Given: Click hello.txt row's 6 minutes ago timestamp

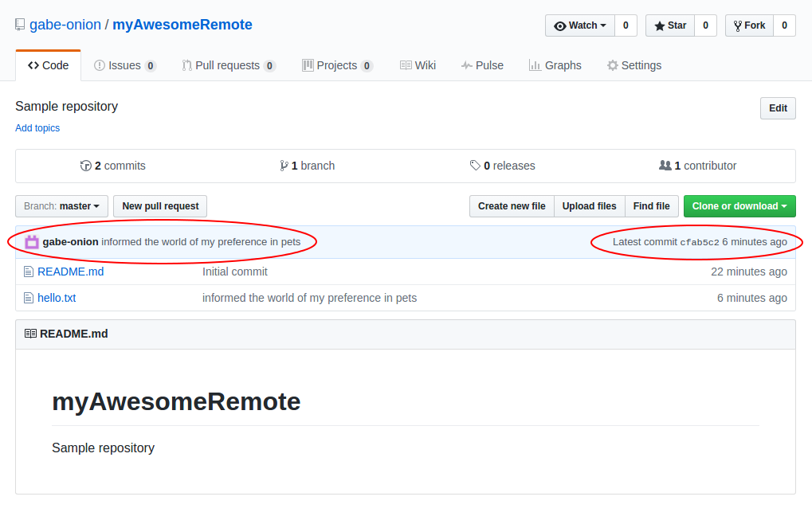Looking at the screenshot, I should 752,298.
